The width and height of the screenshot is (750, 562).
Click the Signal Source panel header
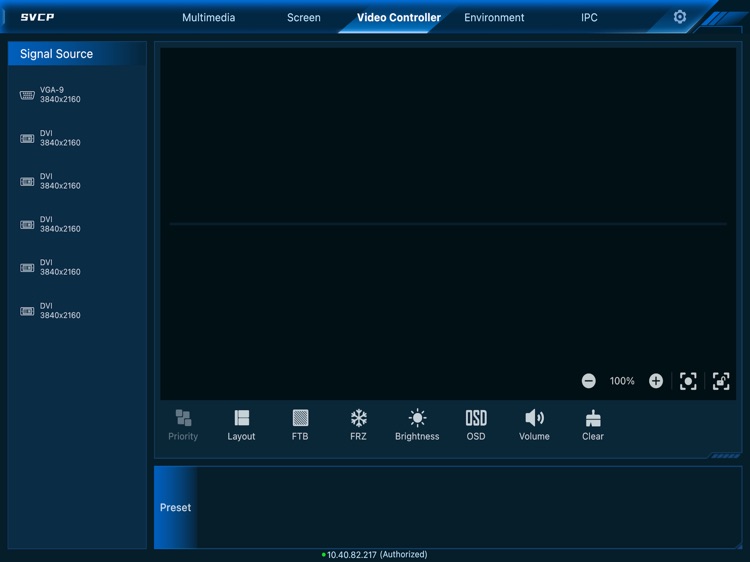point(77,54)
